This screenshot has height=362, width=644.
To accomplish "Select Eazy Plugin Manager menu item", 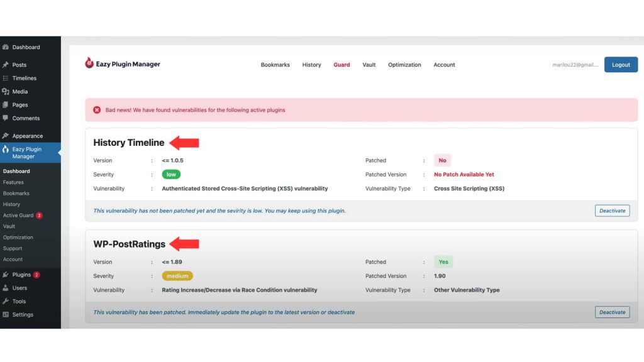I will pos(30,153).
